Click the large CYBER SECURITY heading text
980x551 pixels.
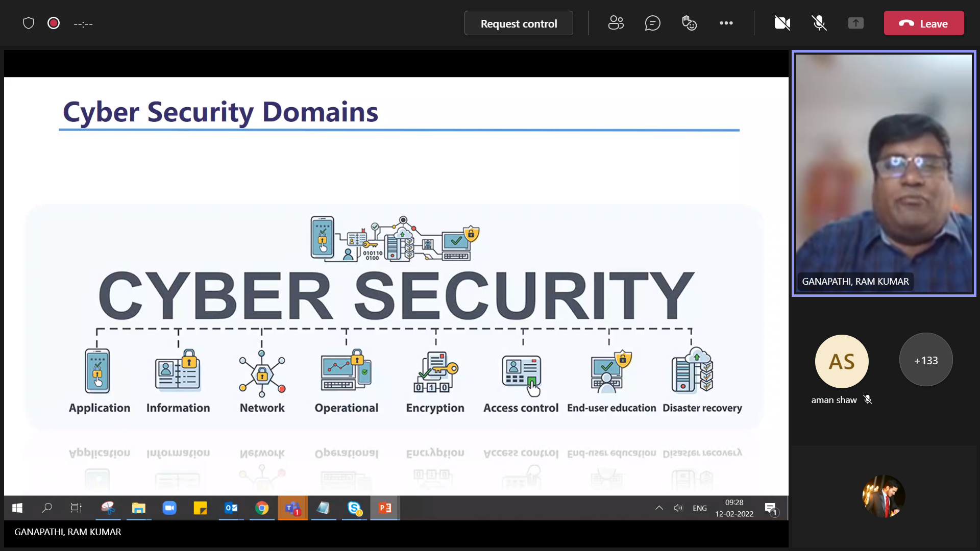coord(396,296)
